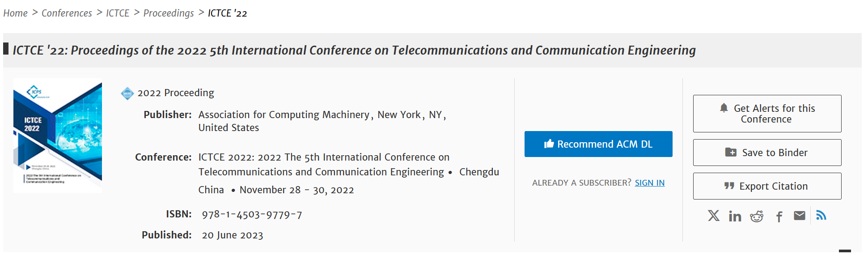Click the Save to Binder folder icon

coord(731,152)
